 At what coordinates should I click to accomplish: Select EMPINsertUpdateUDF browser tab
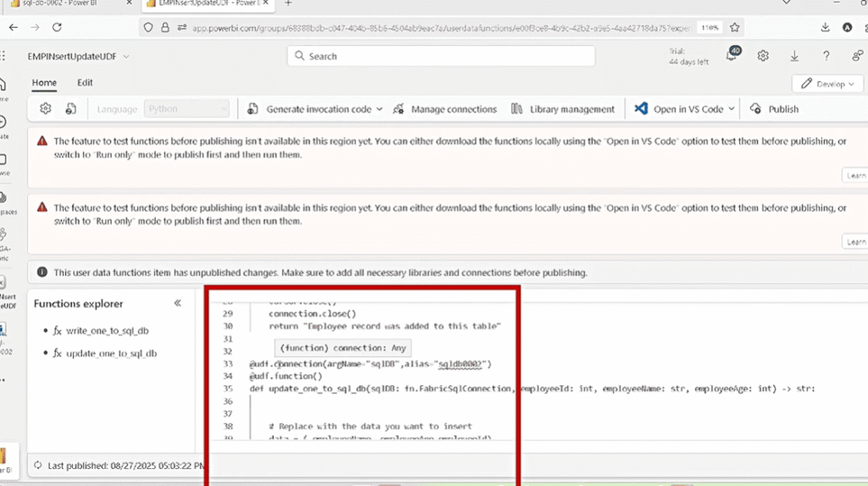coord(207,3)
